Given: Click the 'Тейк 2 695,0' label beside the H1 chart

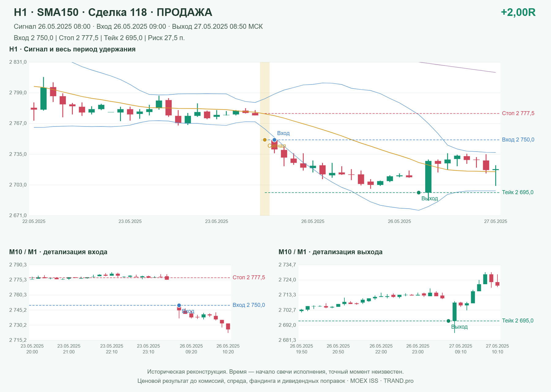Looking at the screenshot, I should point(518,192).
